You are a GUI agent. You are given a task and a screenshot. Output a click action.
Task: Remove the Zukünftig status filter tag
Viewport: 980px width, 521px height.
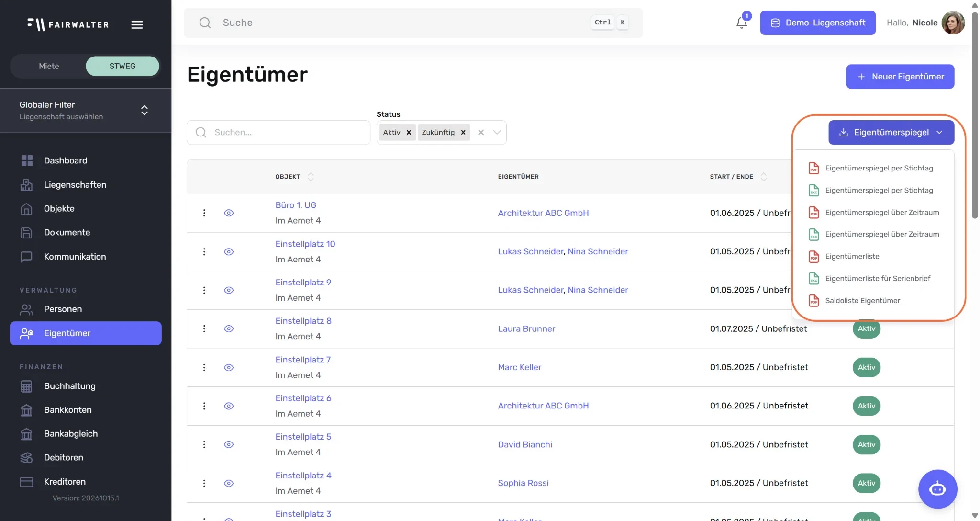coord(463,133)
